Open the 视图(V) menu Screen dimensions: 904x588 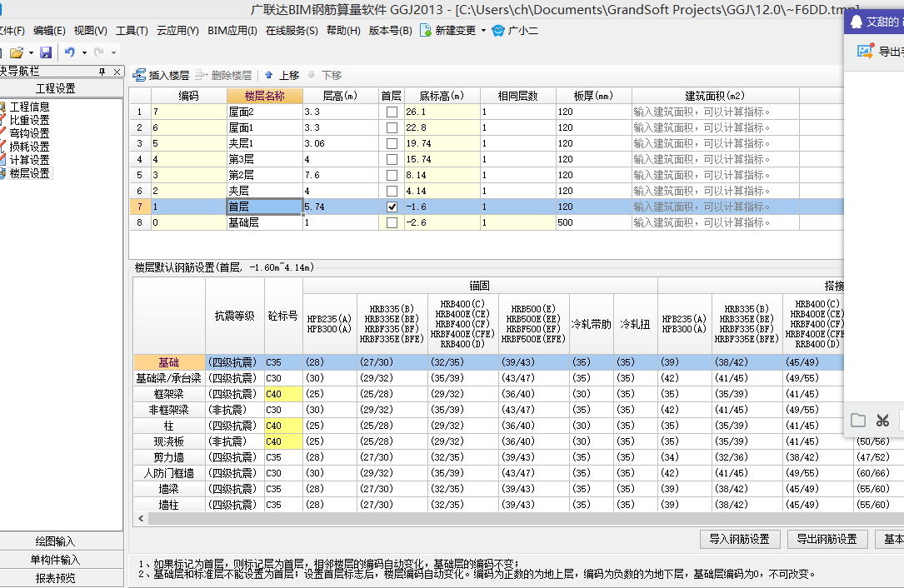pyautogui.click(x=91, y=31)
